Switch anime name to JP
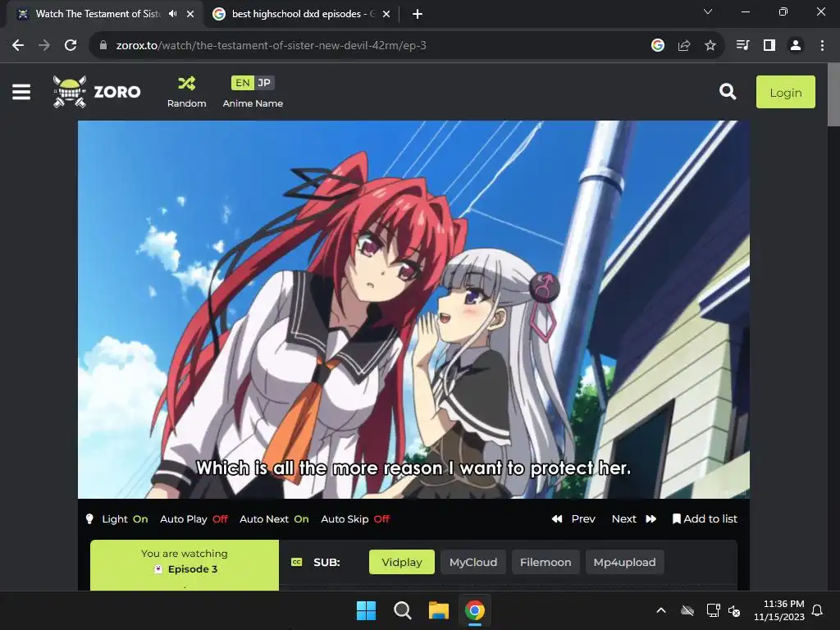Screen dimensions: 840x630 (264, 83)
